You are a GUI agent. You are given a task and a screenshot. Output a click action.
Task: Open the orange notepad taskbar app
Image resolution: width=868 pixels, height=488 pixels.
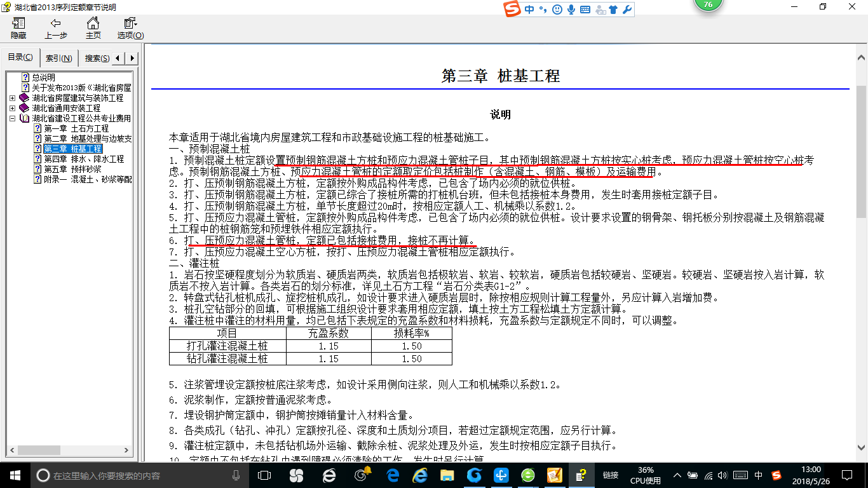pos(555,475)
